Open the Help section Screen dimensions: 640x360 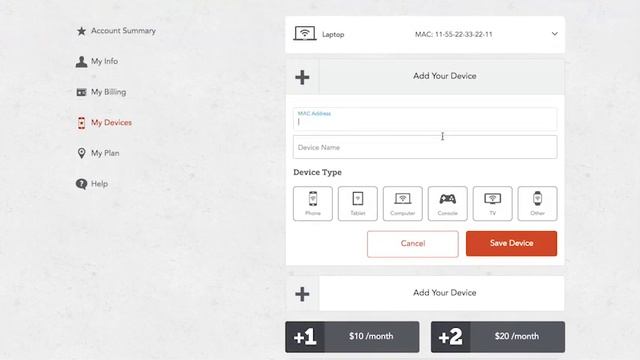[99, 184]
